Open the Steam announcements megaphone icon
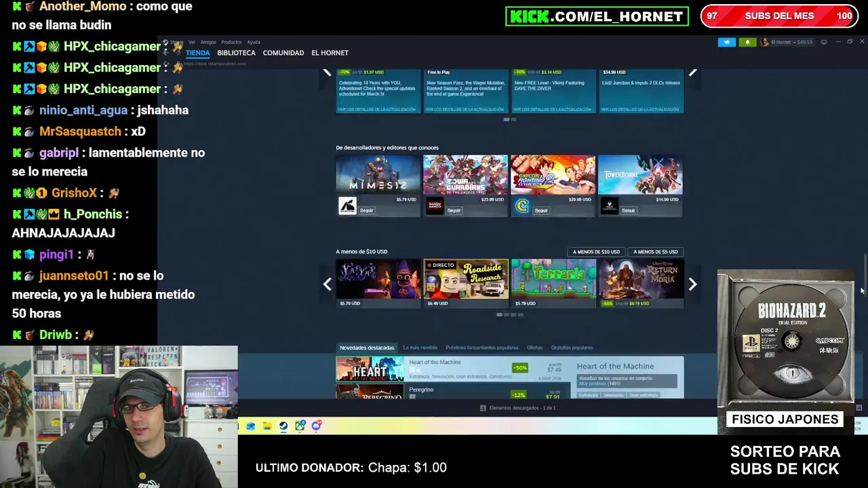The height and width of the screenshot is (488, 868). [x=726, y=42]
